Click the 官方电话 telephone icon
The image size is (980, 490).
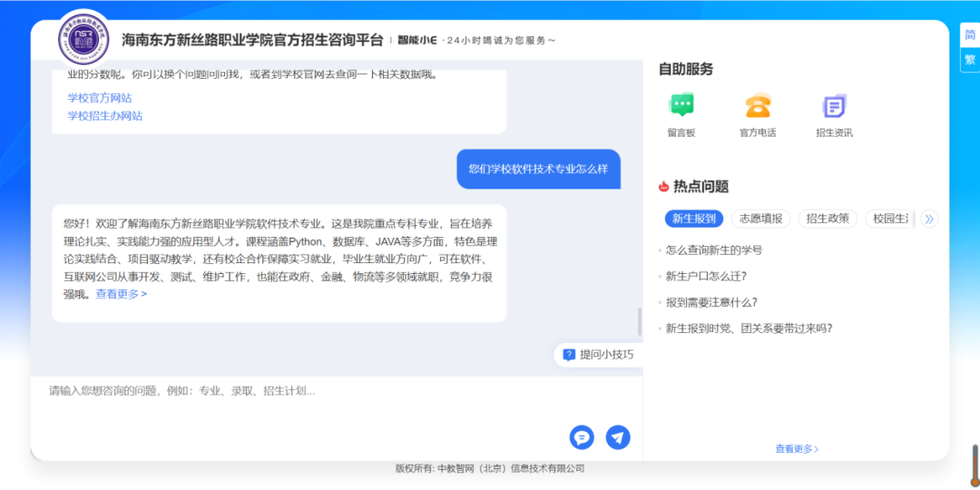tap(758, 106)
